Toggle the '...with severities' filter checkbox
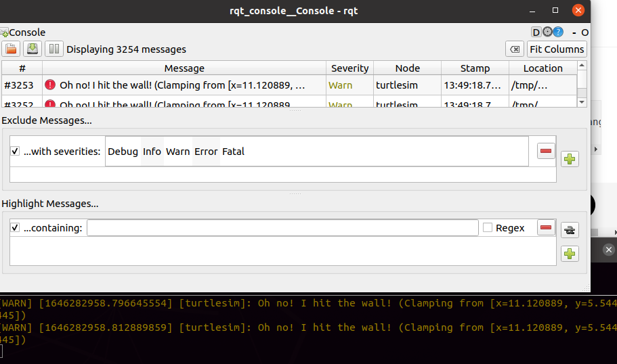Viewport: 617px width, 364px height. [15, 151]
